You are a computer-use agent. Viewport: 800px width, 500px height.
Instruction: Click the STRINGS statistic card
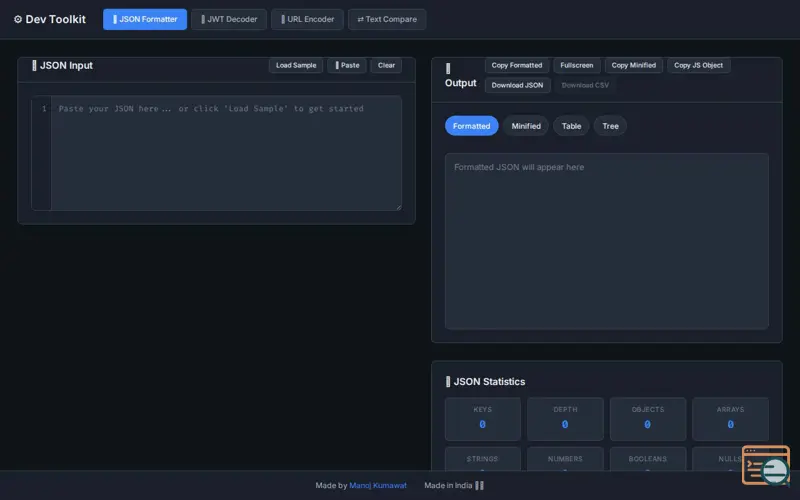483,459
